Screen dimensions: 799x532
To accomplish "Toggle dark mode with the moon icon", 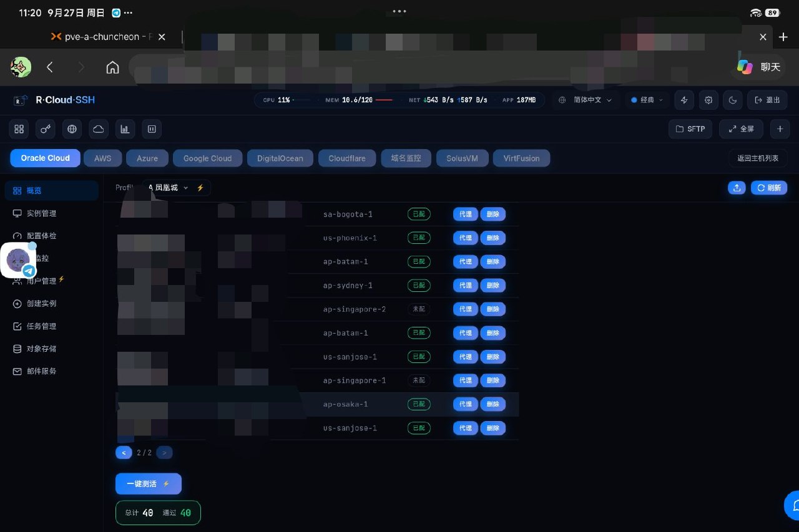I will pos(732,100).
